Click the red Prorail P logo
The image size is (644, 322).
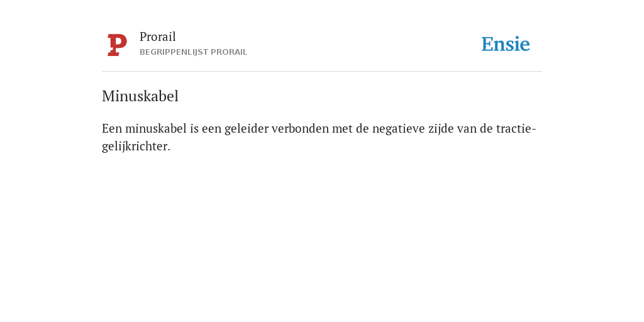(x=117, y=45)
